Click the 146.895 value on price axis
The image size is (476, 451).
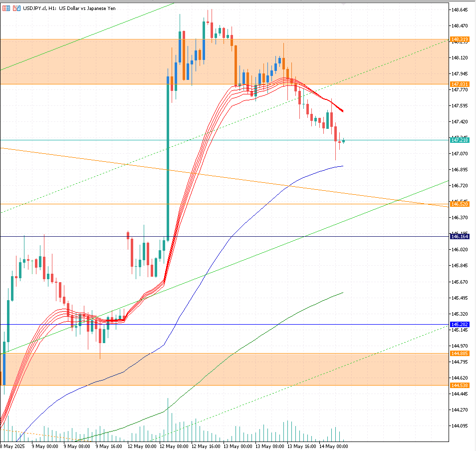coord(460,170)
